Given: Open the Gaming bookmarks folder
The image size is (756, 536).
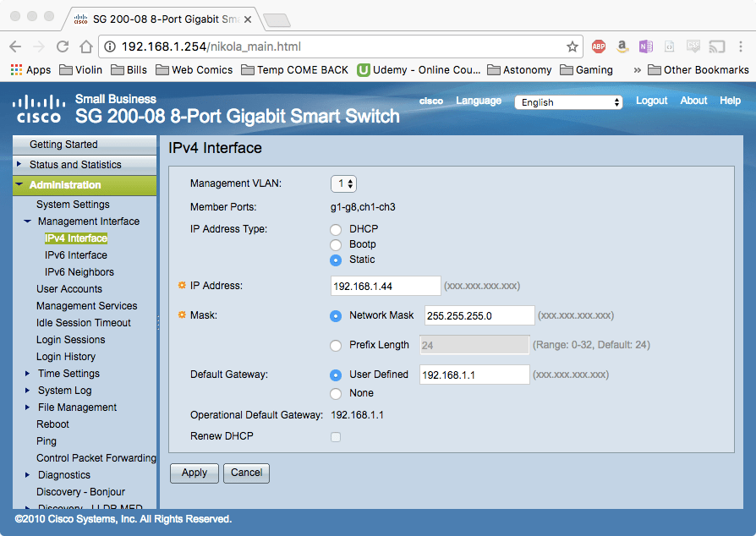Looking at the screenshot, I should coord(586,70).
